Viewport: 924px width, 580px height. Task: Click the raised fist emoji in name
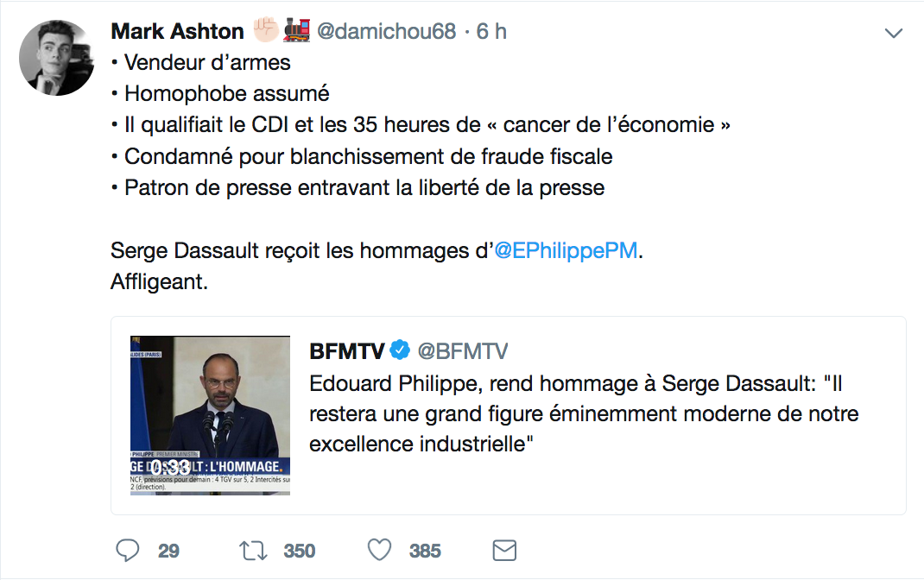[x=266, y=32]
